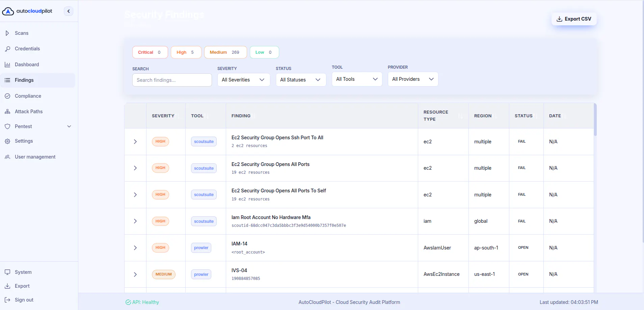Toggle the Low severity filter chip
Image resolution: width=644 pixels, height=310 pixels.
pos(264,52)
